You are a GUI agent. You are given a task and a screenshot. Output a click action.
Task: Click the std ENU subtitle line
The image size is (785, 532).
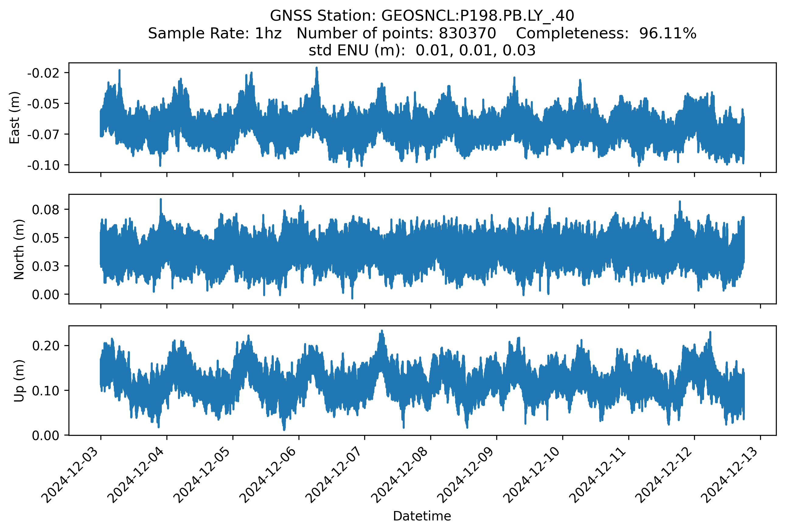[422, 51]
